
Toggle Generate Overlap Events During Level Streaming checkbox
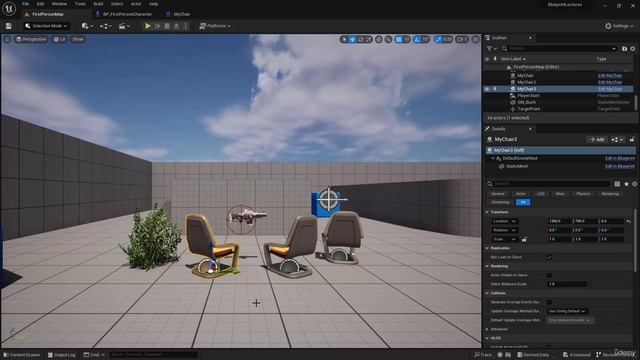(549, 302)
